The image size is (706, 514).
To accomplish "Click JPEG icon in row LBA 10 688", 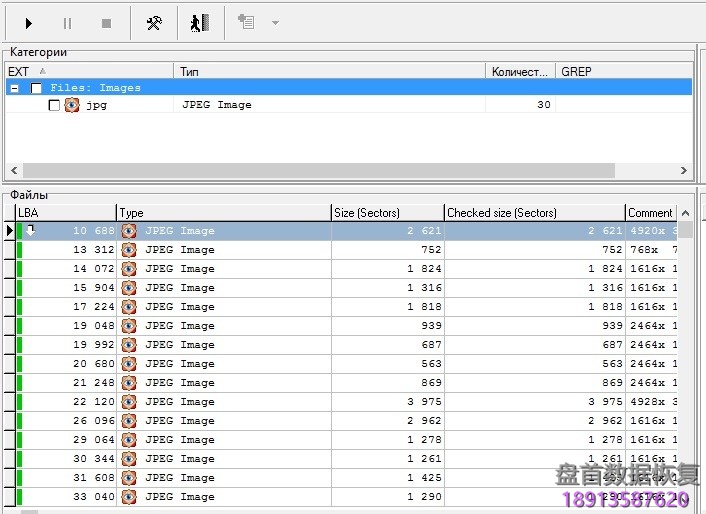I will pyautogui.click(x=129, y=231).
